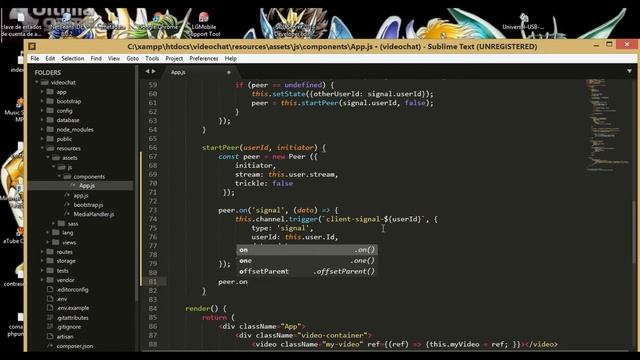Expand the storage folder
The width and height of the screenshot is (640, 360).
[x=42, y=261]
